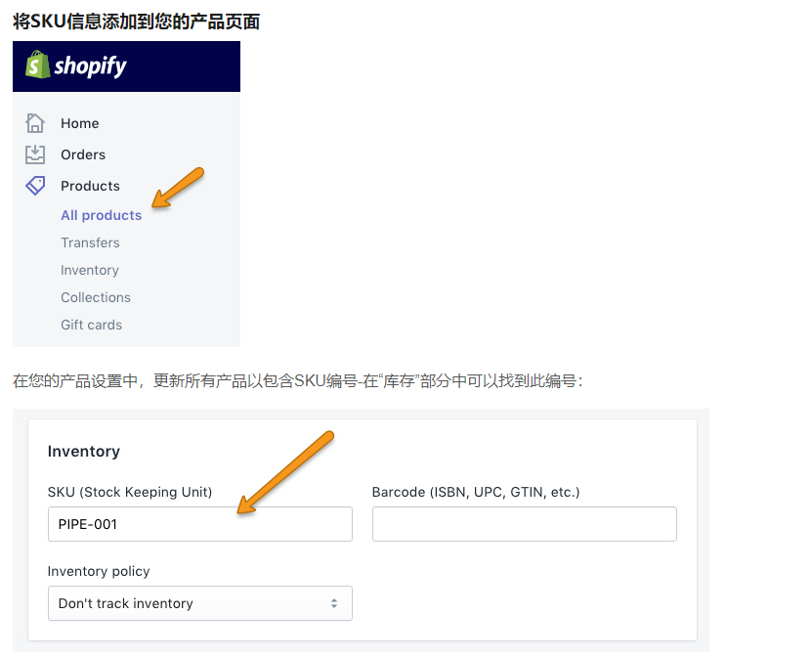Click the Inventory policy label
812x658 pixels.
pos(99,571)
